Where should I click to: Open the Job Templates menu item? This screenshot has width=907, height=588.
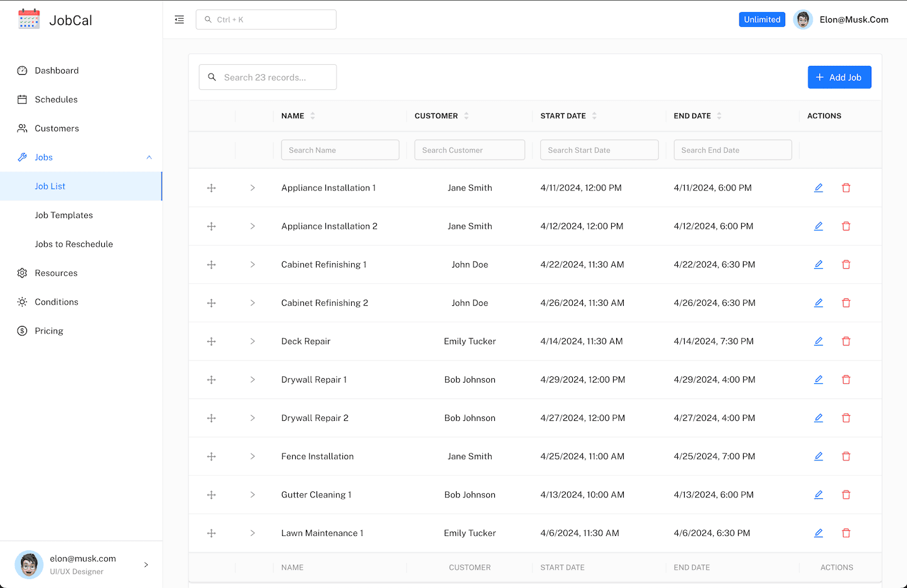64,215
